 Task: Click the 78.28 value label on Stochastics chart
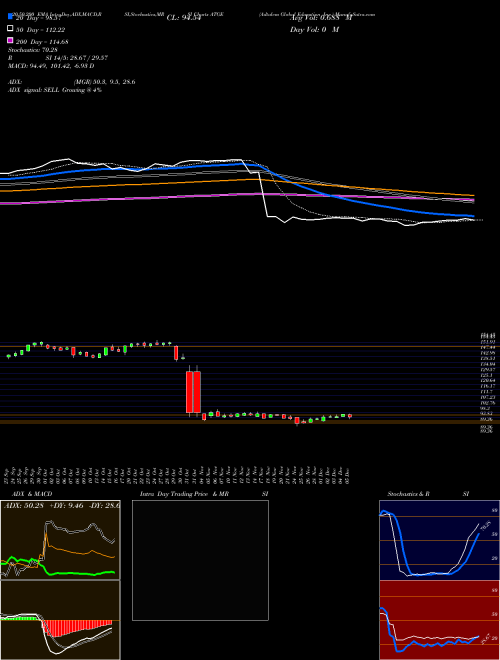(x=484, y=526)
